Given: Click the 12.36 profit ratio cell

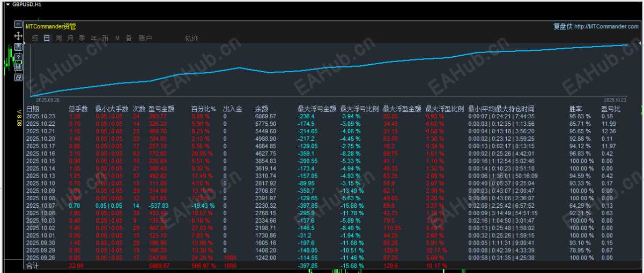Looking at the screenshot, I should point(609,131).
